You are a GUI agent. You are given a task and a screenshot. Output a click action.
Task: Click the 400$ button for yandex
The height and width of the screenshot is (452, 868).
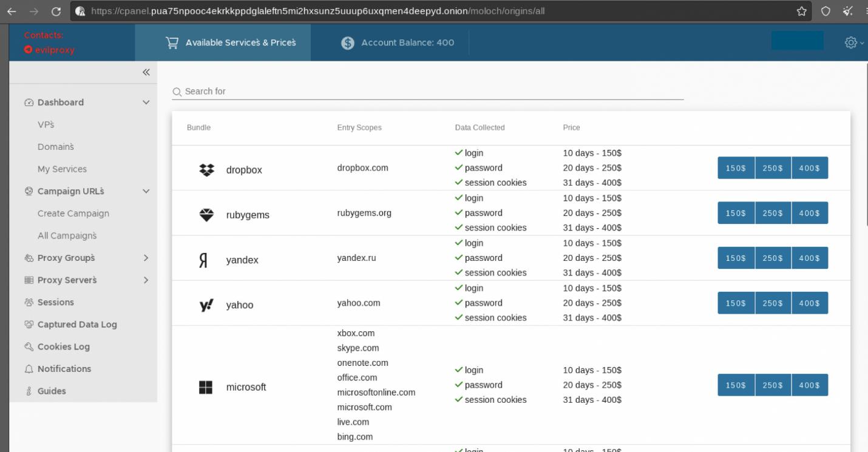[x=810, y=258]
